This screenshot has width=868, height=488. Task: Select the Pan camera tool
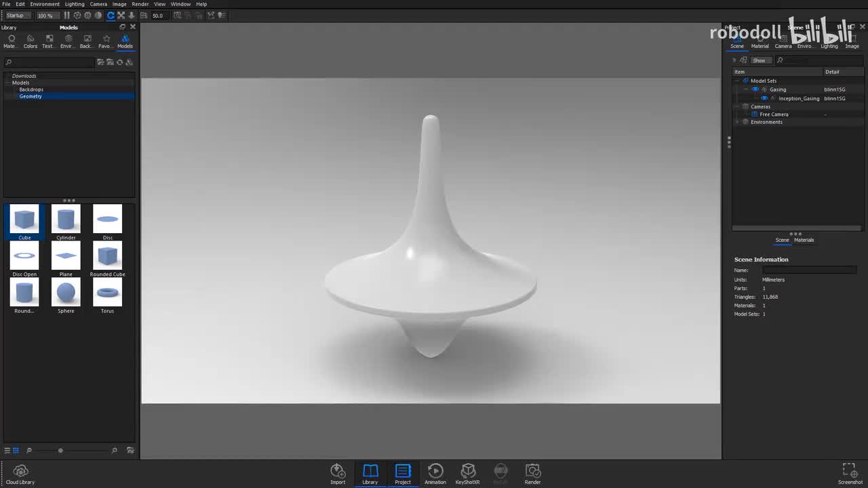point(121,15)
